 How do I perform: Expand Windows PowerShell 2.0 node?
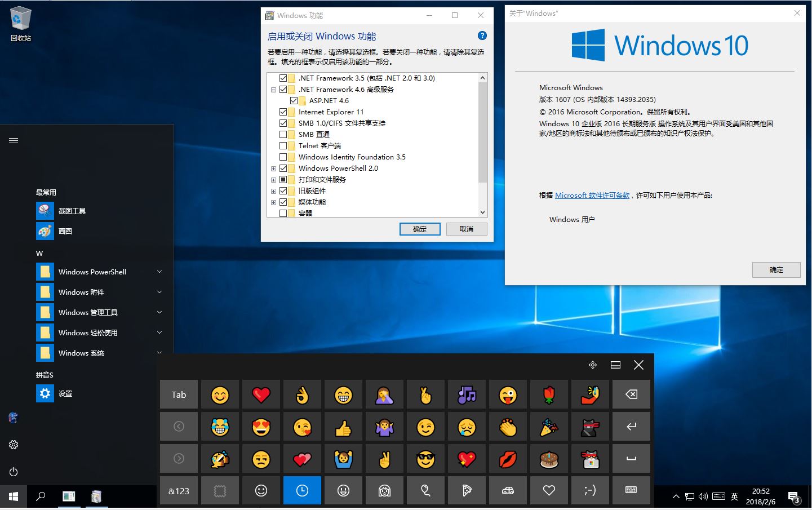[273, 168]
